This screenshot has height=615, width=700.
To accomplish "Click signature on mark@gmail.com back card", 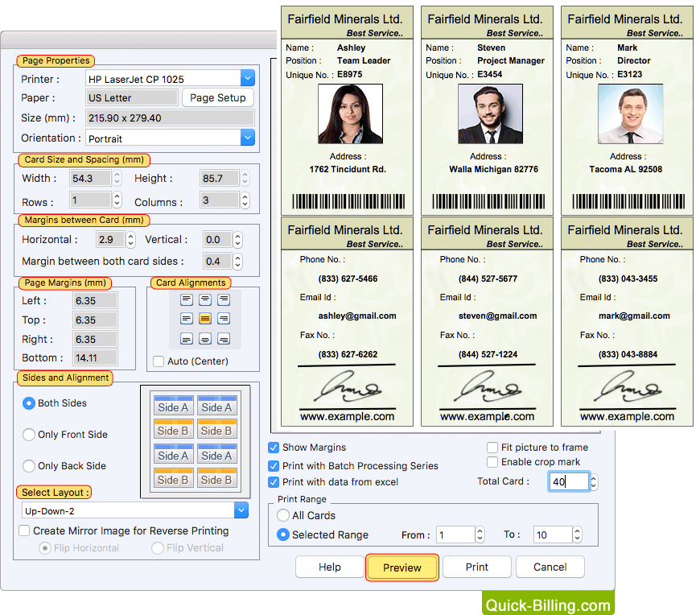I will (x=628, y=386).
